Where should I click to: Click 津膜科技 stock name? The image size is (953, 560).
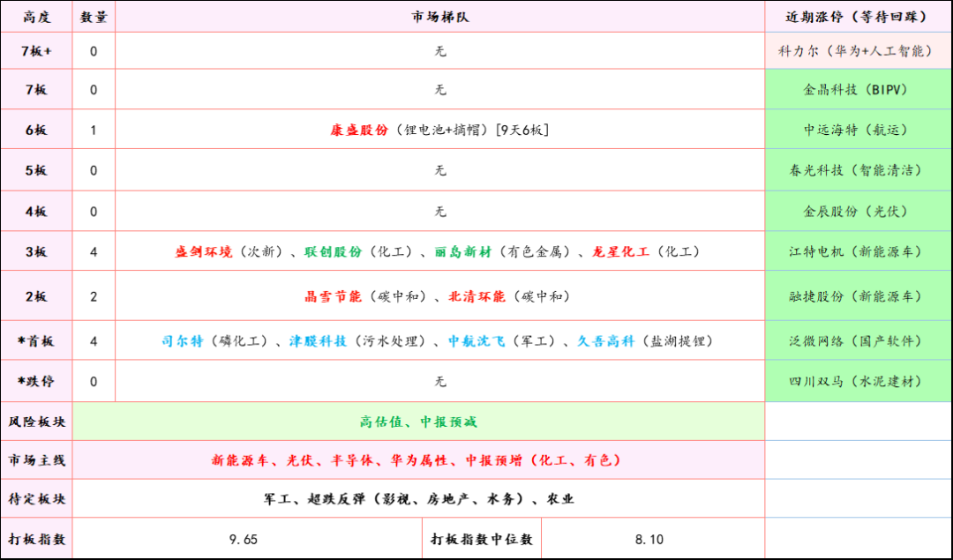(x=318, y=341)
